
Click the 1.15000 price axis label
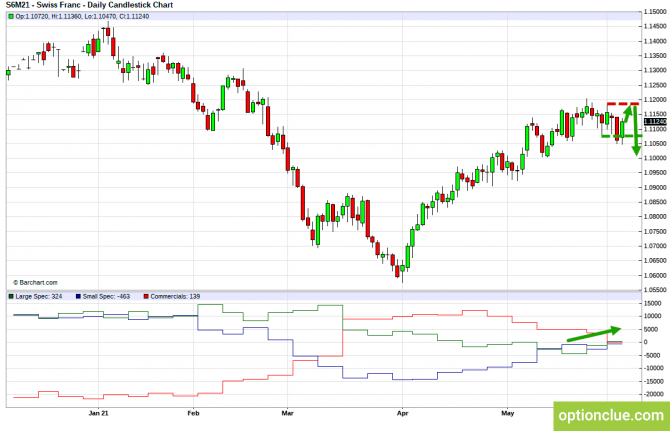[655, 12]
